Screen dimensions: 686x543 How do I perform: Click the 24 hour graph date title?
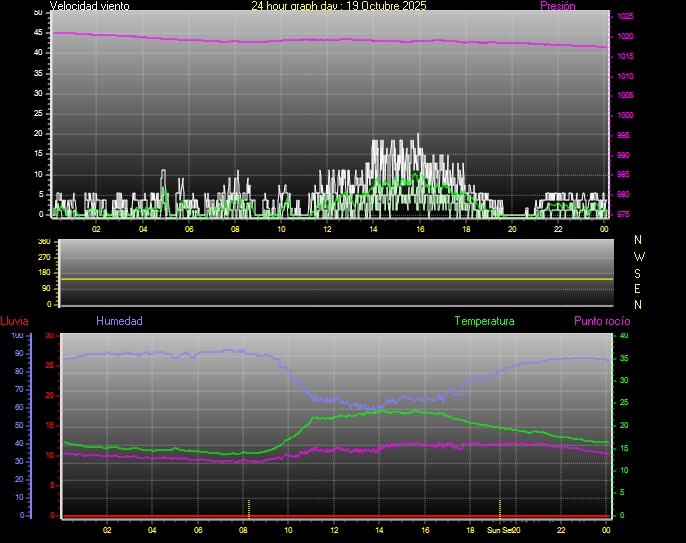(x=339, y=6)
